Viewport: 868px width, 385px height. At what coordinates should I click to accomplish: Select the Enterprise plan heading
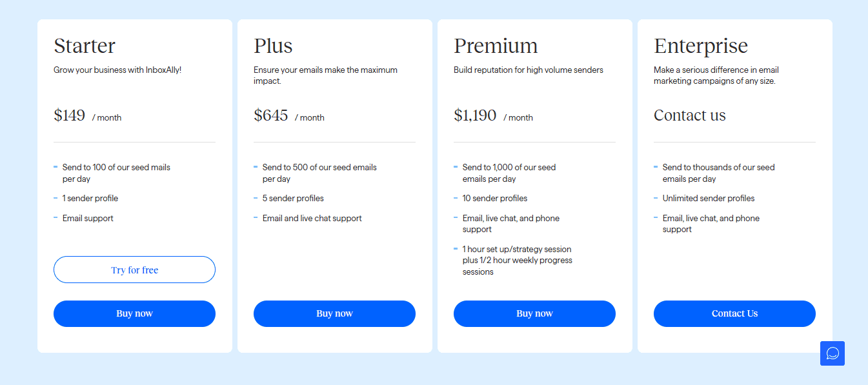(701, 46)
